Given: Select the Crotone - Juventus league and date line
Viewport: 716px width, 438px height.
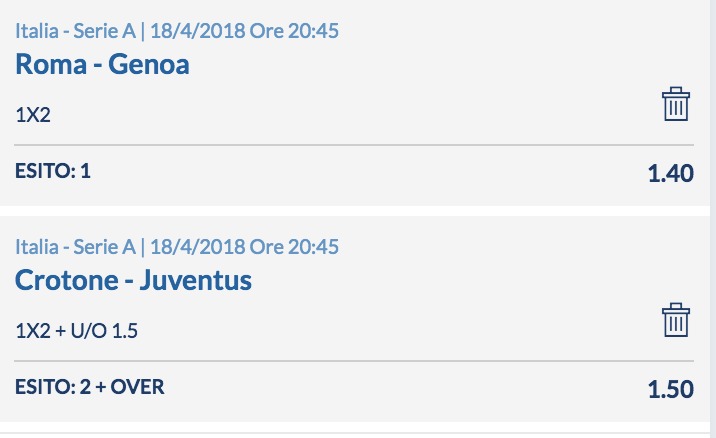Looking at the screenshot, I should coord(177,247).
